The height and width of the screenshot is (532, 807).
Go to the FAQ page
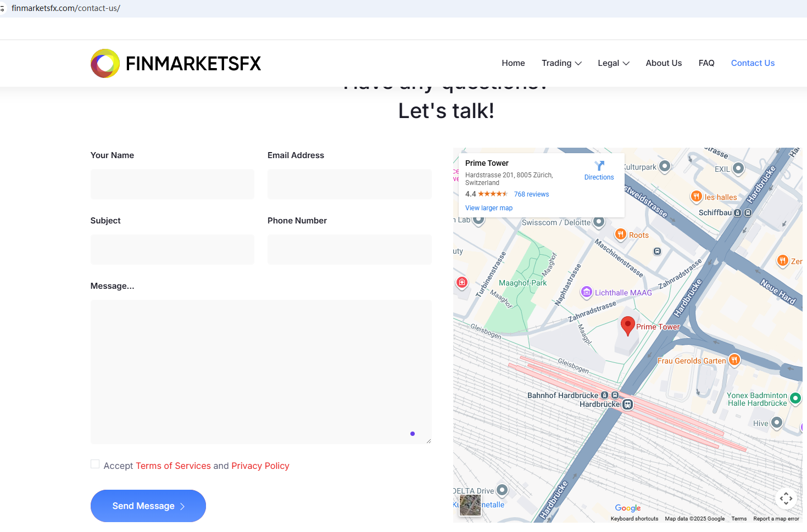pos(706,63)
